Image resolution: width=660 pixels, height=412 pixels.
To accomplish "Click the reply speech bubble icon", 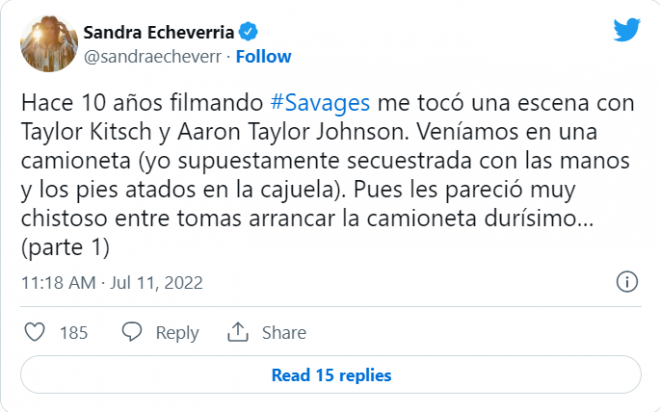I will [131, 332].
